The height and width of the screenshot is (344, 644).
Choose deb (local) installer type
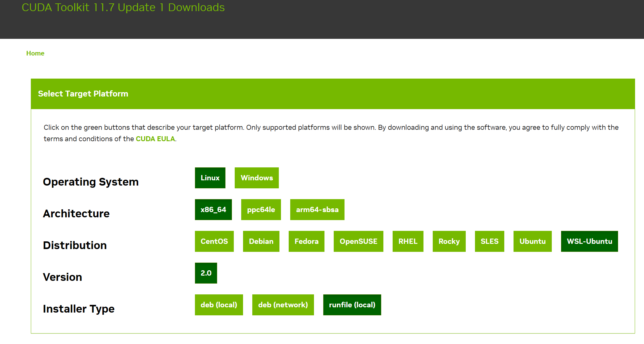tap(219, 305)
